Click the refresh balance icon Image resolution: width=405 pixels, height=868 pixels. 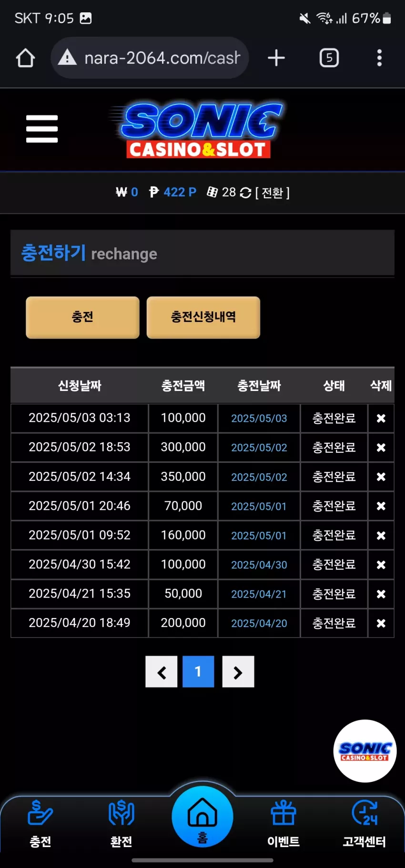[245, 192]
